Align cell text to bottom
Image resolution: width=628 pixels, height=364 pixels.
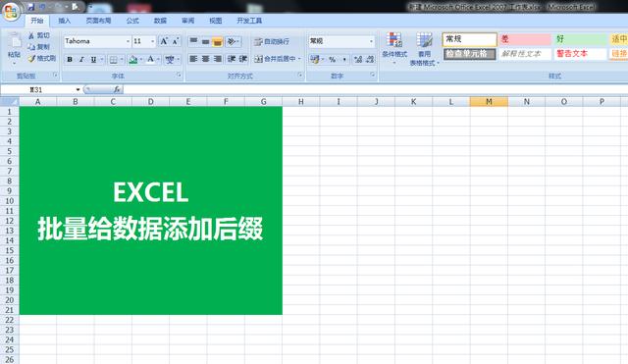click(217, 41)
